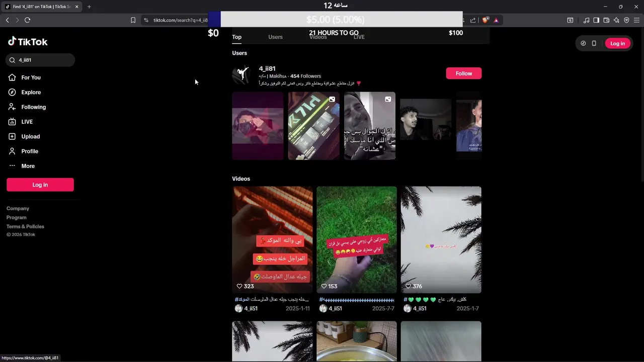Select the Find '4_ii81' on TikTok browser tab

pyautogui.click(x=42, y=7)
